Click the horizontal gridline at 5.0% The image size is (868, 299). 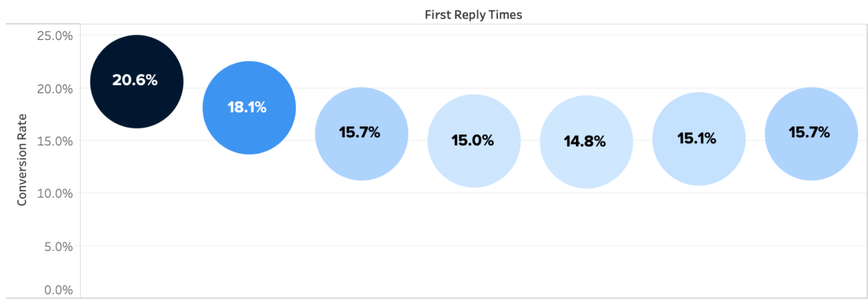[x=474, y=246]
